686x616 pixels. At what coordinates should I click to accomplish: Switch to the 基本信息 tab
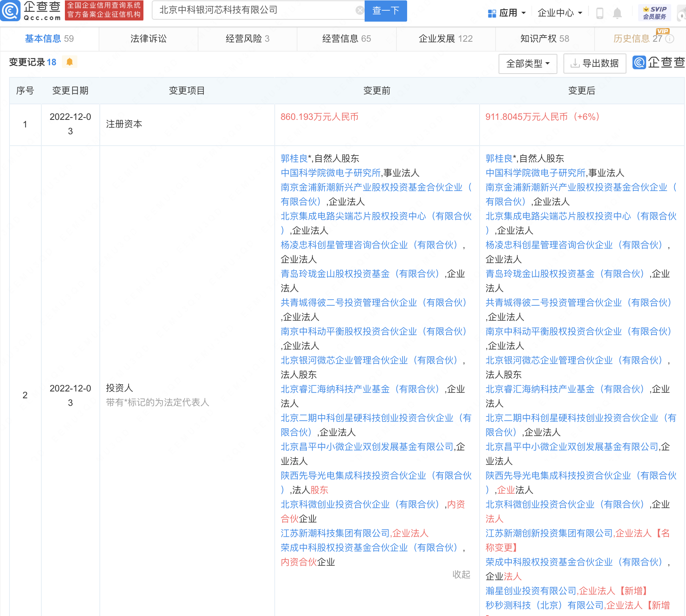coord(49,39)
